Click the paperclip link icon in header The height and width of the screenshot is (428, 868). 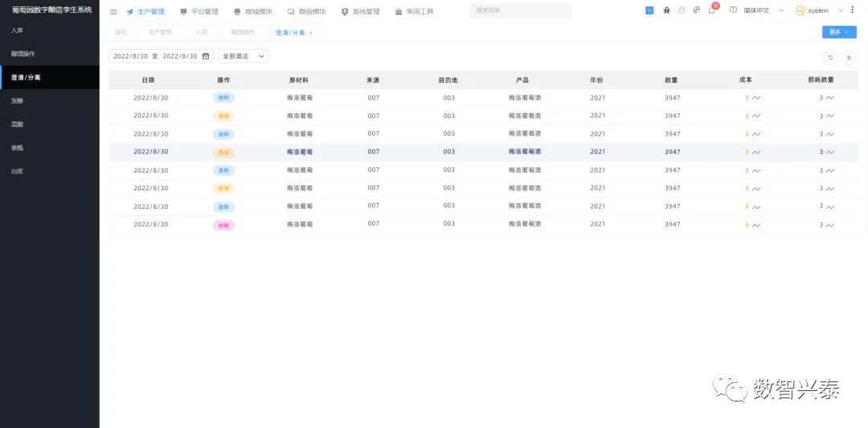(696, 10)
